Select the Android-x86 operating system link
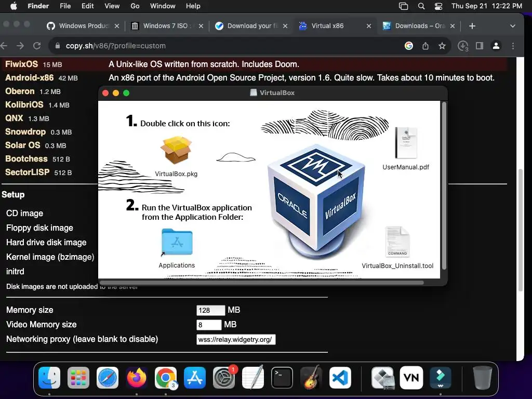Screen dimensions: 532x399 [29, 78]
